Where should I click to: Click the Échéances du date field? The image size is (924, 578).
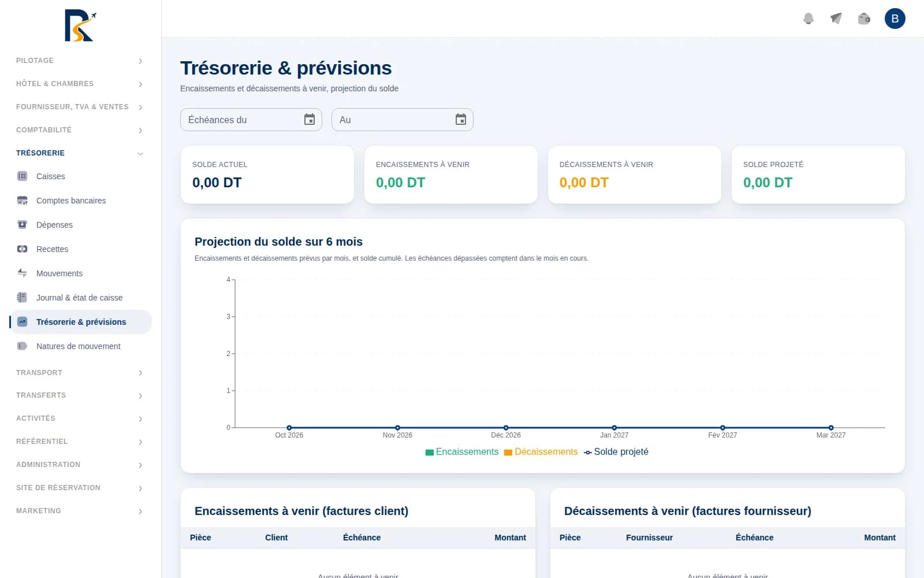coord(251,120)
